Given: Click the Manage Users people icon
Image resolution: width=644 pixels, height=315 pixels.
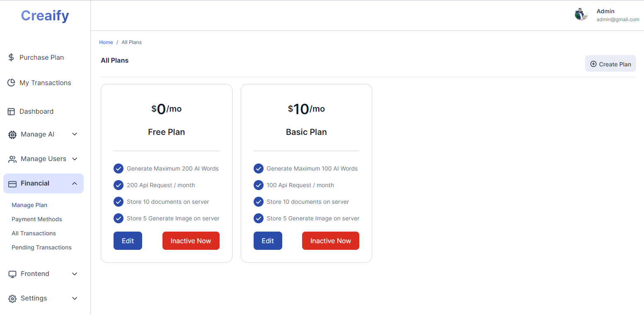Looking at the screenshot, I should click(12, 159).
